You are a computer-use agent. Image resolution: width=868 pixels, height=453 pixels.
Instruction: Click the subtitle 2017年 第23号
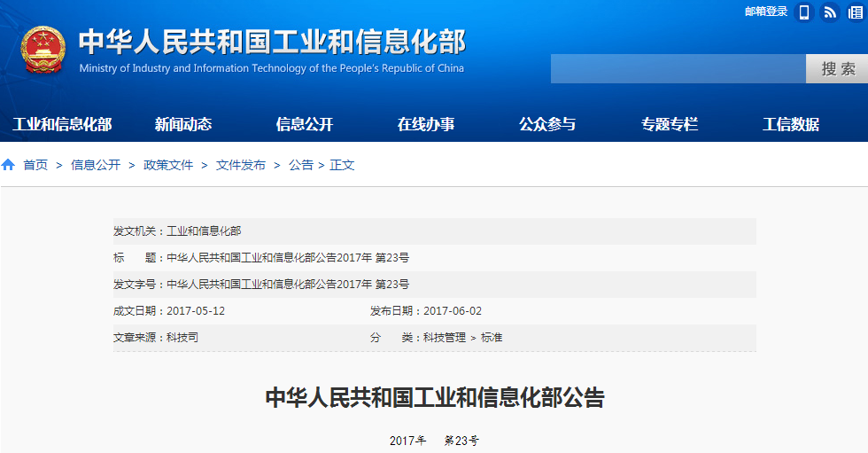(435, 441)
